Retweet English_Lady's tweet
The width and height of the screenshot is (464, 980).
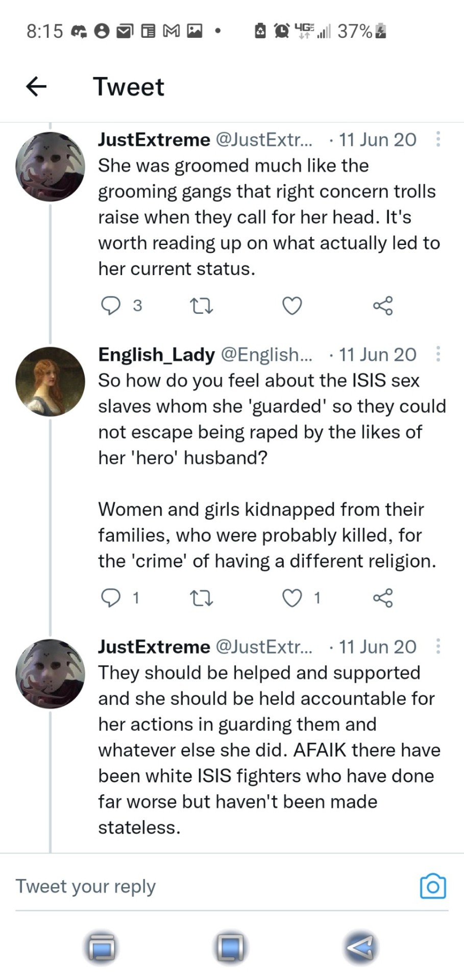[201, 598]
